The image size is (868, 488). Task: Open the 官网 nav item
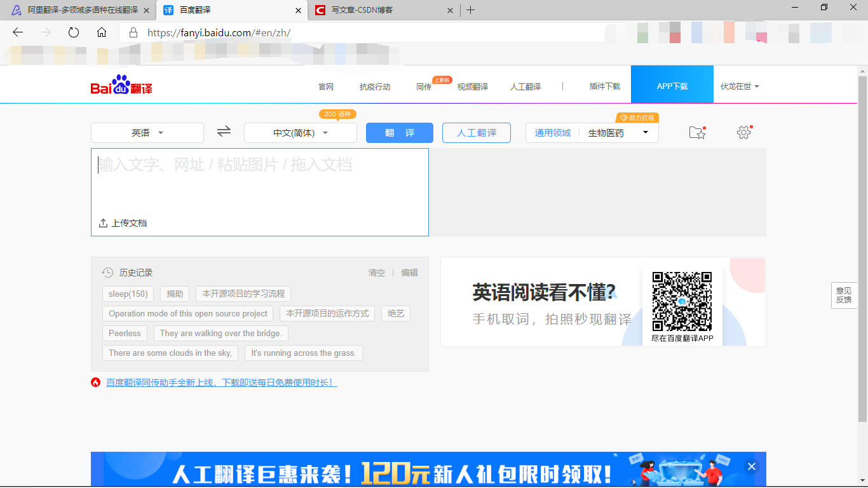(x=326, y=86)
